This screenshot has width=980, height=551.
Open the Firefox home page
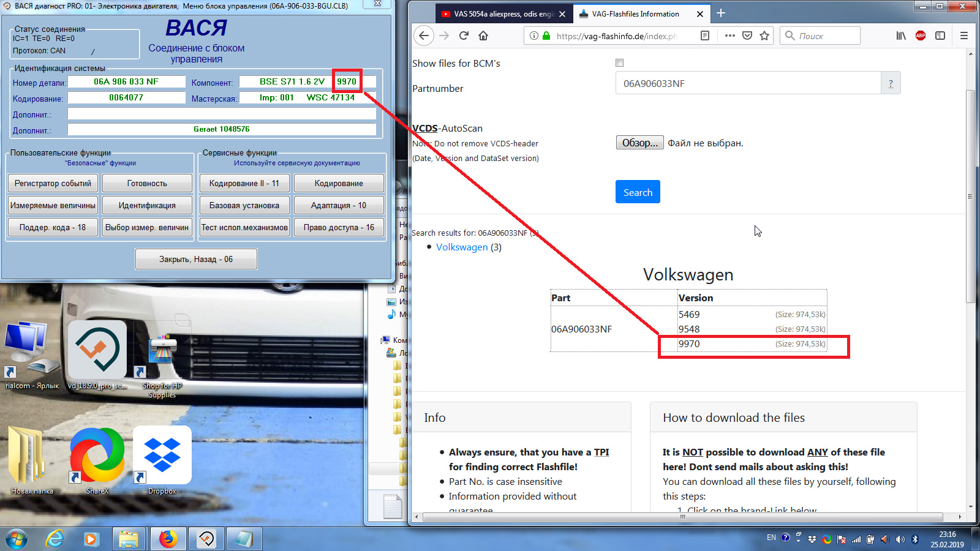(x=483, y=36)
